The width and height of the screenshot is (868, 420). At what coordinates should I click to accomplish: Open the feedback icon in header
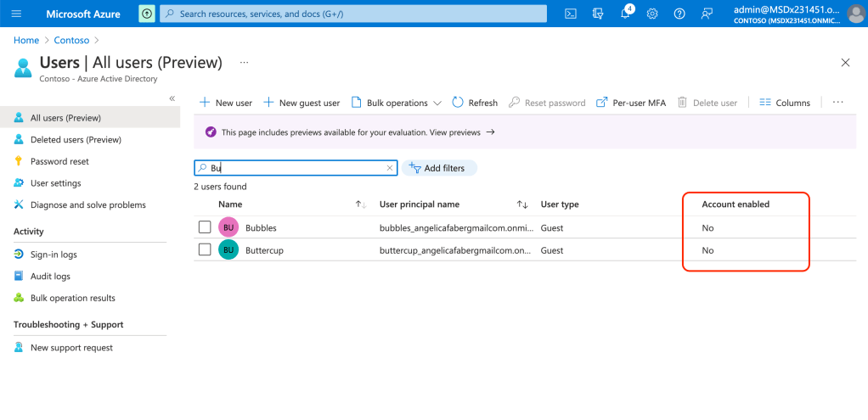707,14
